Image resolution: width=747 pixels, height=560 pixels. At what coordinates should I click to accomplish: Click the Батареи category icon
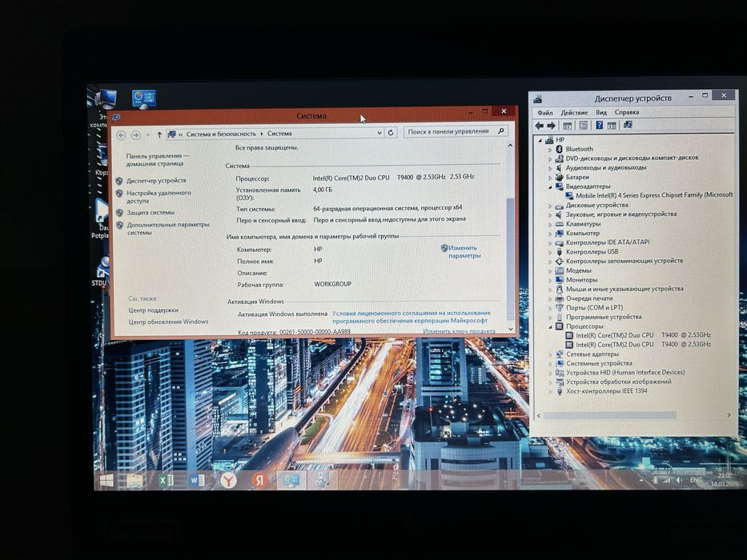pos(560,177)
